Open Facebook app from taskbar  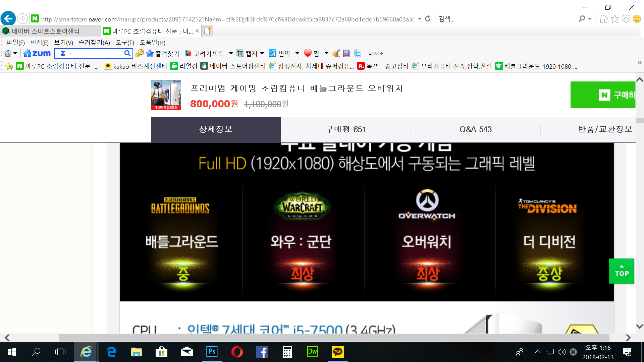262,352
